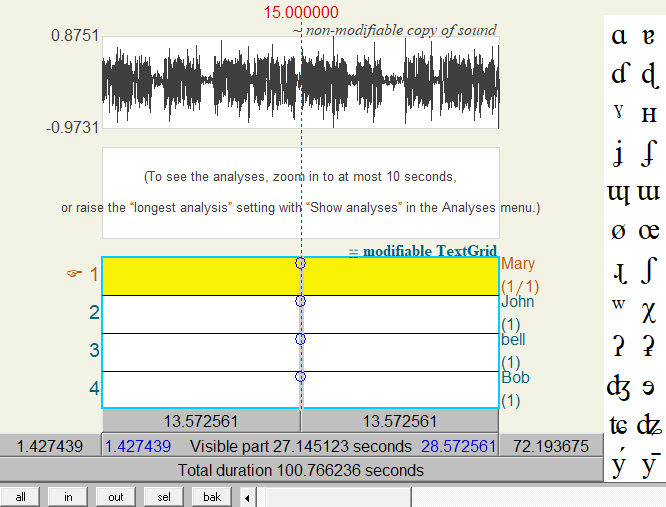666x507 pixels.
Task: Click the non-modifiable copy of sound label
Action: [x=395, y=31]
